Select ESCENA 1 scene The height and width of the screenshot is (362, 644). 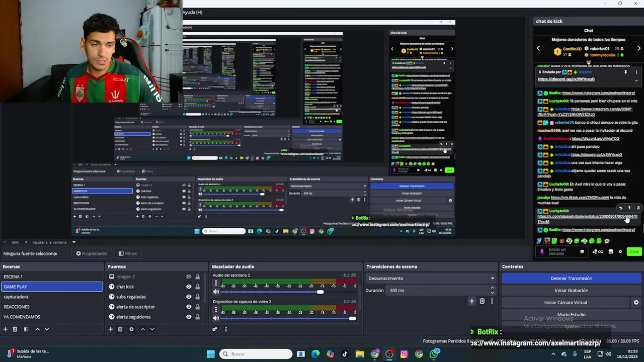pos(52,277)
